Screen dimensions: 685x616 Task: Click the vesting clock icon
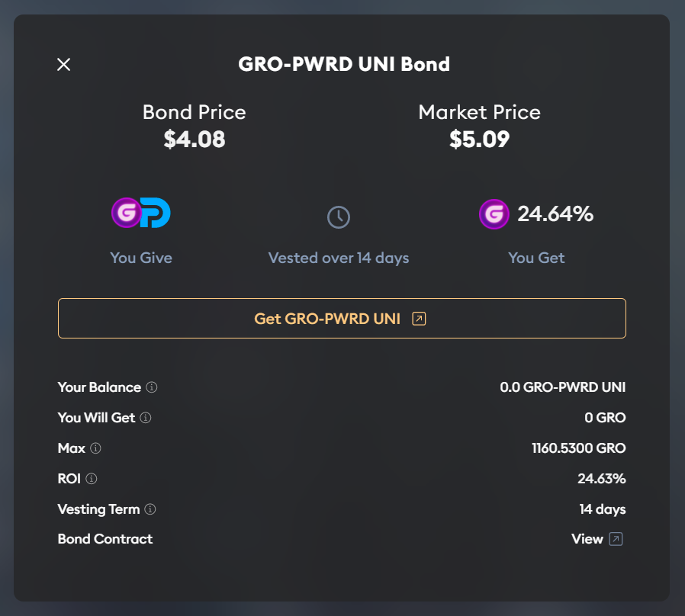339,217
